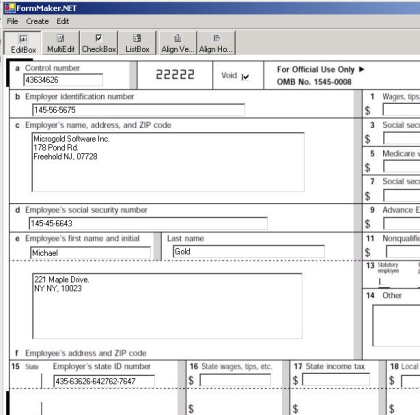Click the box 9 Advance field
Screen dimensions: 420x415
coord(401,223)
